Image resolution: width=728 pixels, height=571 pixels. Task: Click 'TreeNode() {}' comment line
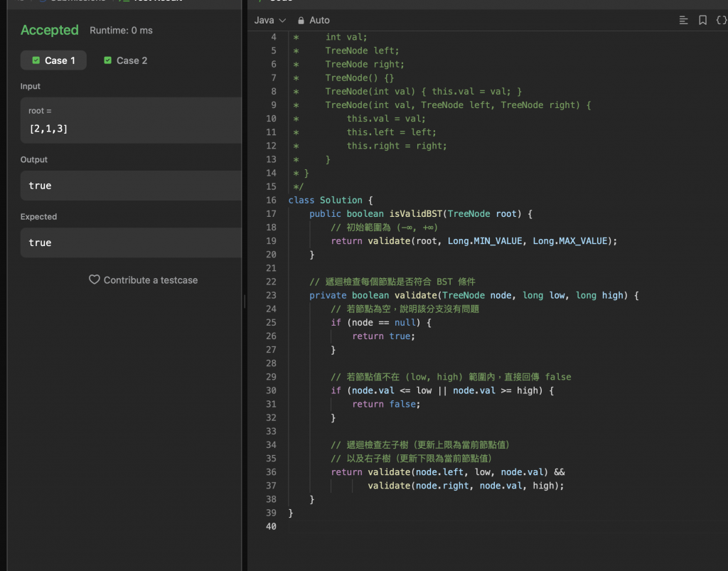point(359,78)
